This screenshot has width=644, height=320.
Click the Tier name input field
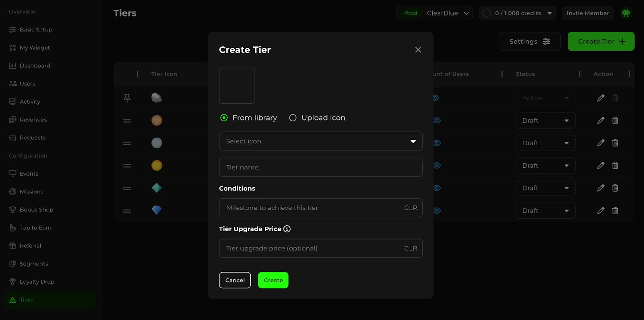click(x=320, y=167)
